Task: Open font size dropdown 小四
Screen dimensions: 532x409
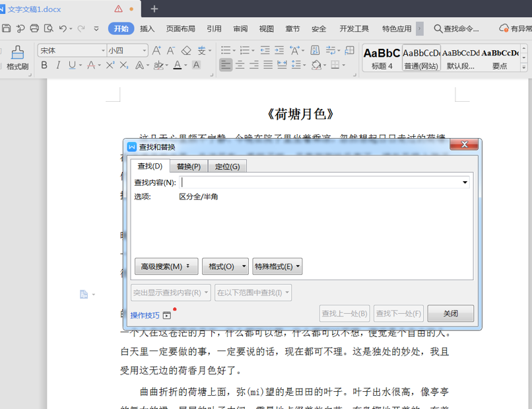Action: [144, 51]
